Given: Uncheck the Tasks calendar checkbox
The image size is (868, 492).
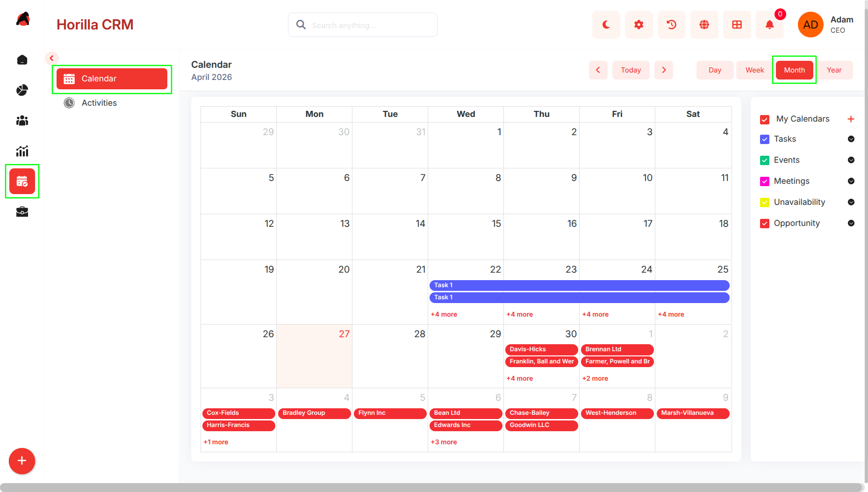Looking at the screenshot, I should click(x=765, y=139).
